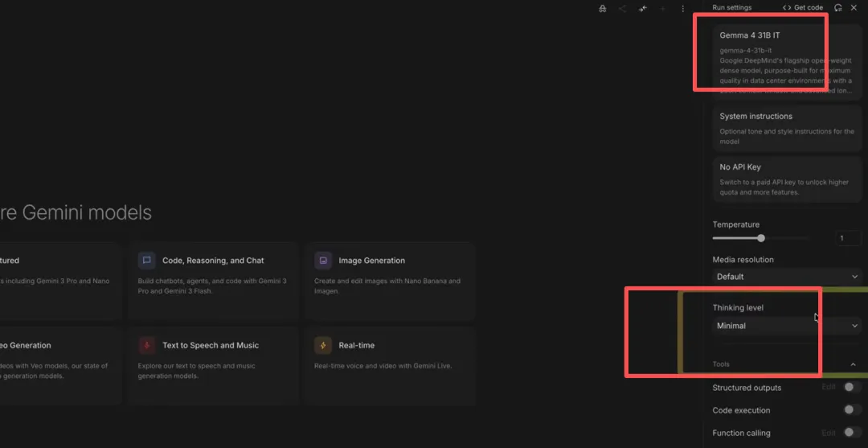Viewport: 868px width, 448px height.
Task: Collapse the Tools section chevron
Action: click(x=853, y=364)
